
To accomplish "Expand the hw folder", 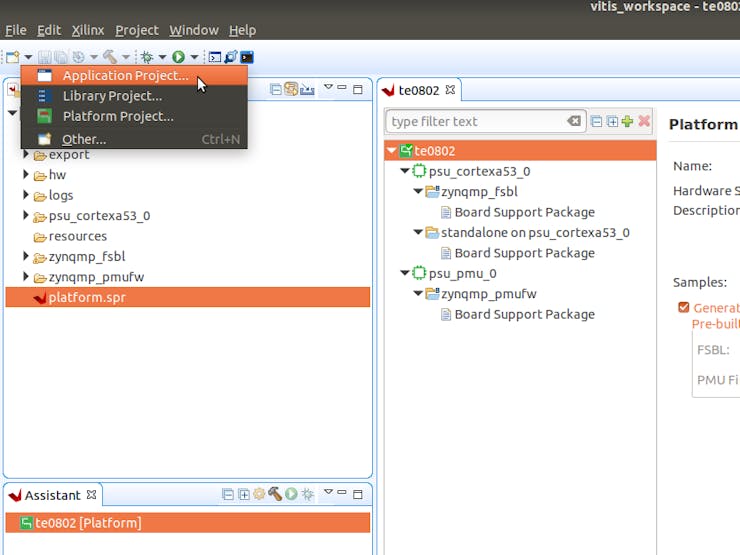I will coord(26,175).
